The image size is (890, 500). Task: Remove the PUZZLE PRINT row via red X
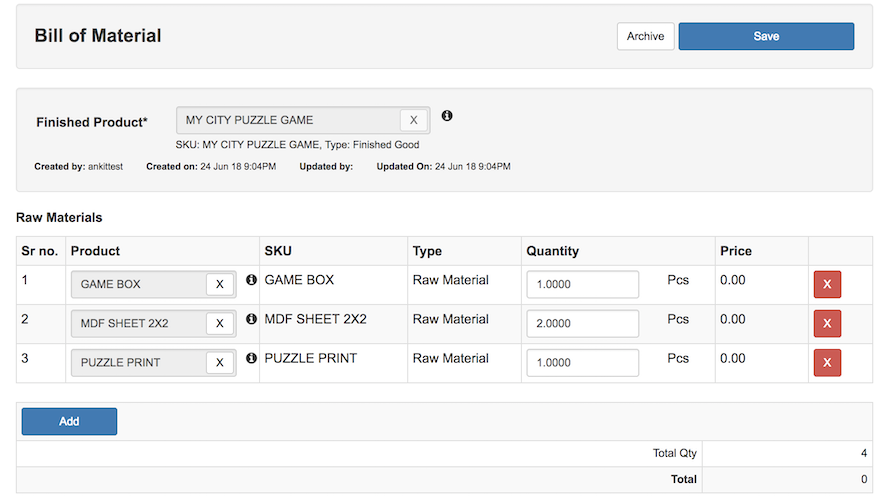(827, 363)
